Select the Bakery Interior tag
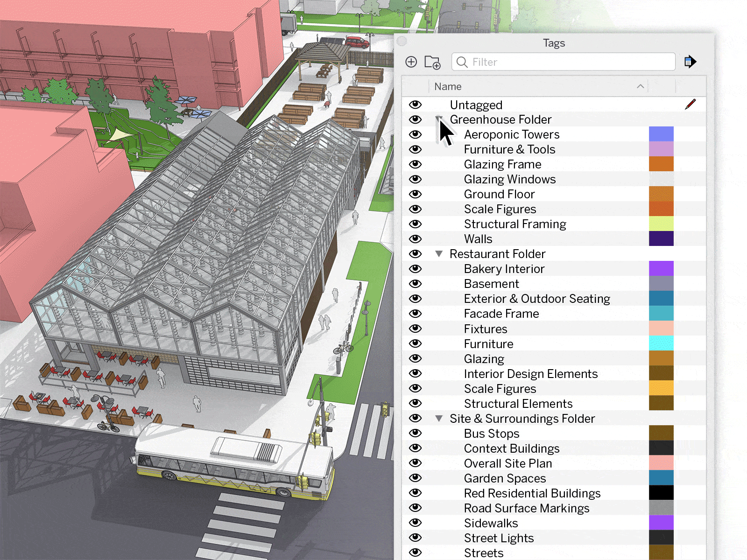 point(504,269)
